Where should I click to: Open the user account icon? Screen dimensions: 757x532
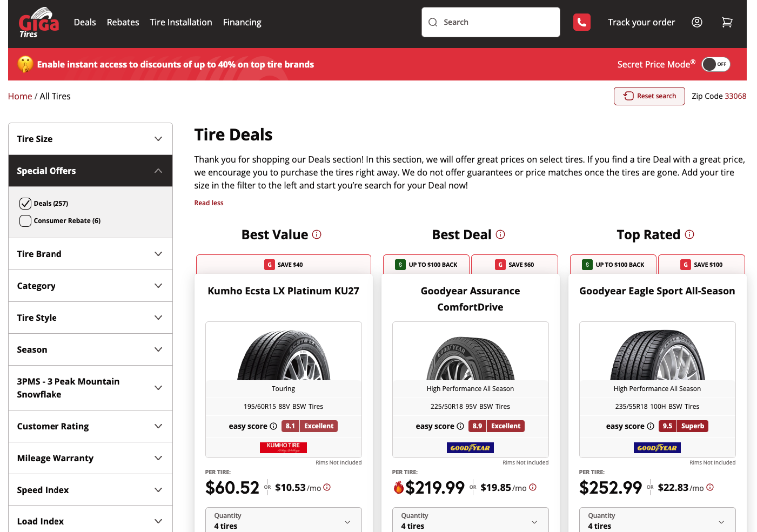coord(697,22)
